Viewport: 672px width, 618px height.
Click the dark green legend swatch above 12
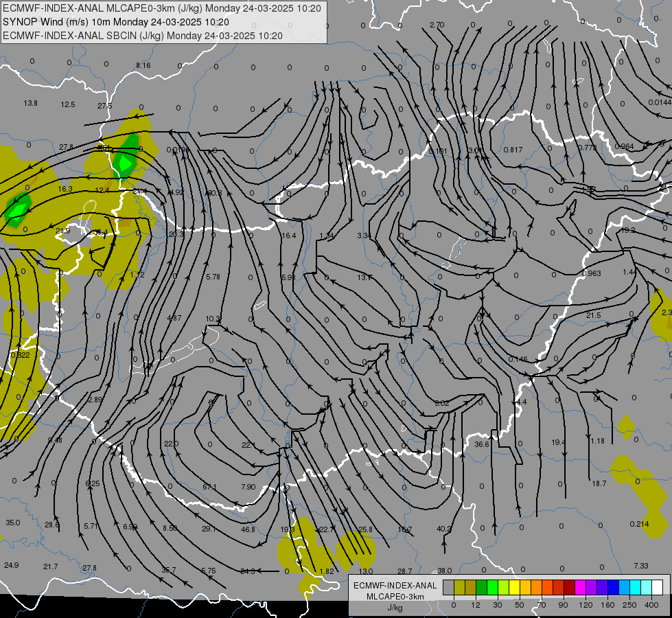click(481, 587)
